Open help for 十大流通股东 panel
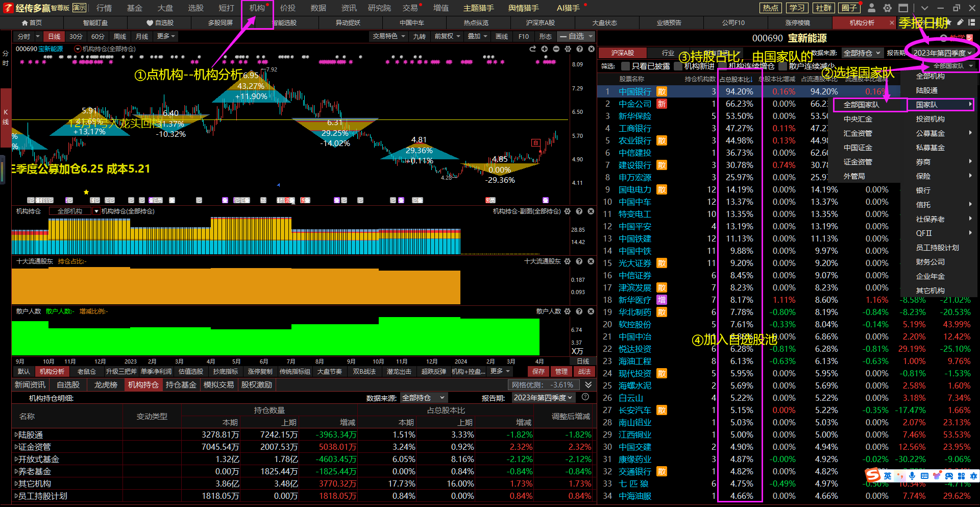980x507 pixels. 579,261
